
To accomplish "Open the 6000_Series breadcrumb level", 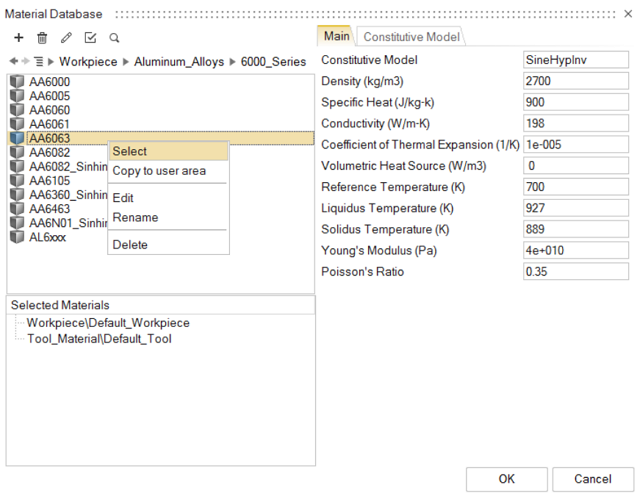I will point(273,62).
